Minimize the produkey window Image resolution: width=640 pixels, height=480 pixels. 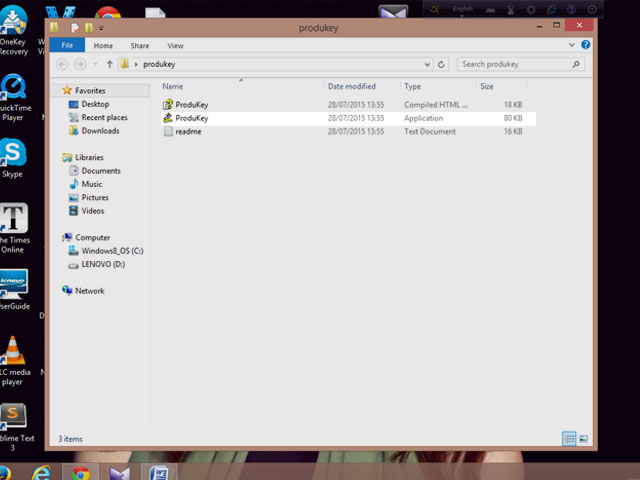[x=540, y=26]
